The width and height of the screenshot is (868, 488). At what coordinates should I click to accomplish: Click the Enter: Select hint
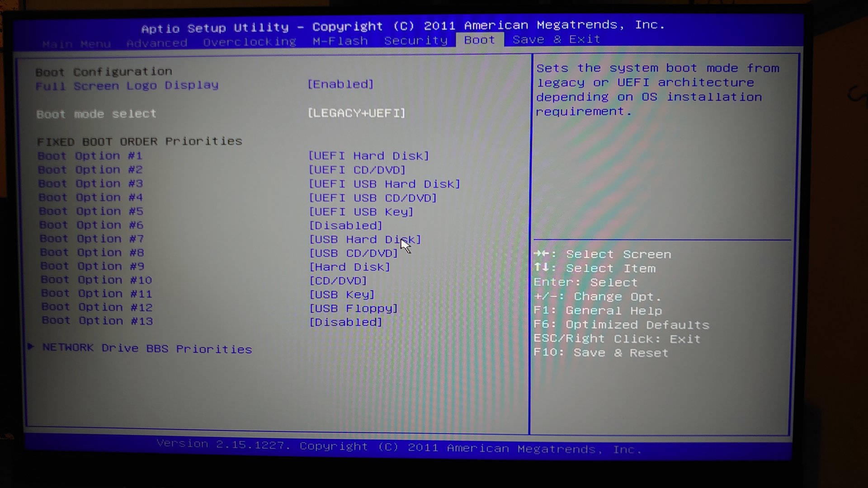click(x=585, y=282)
